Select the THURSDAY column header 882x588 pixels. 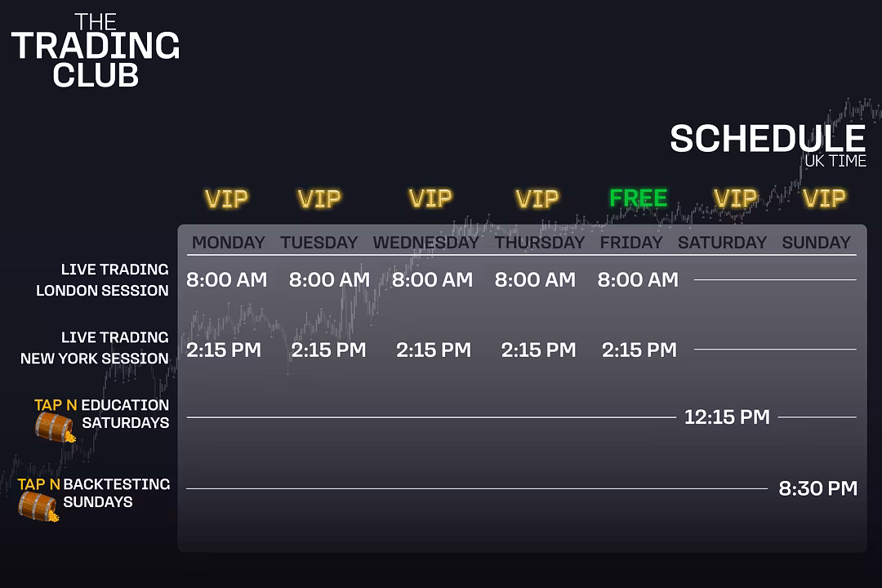[540, 243]
